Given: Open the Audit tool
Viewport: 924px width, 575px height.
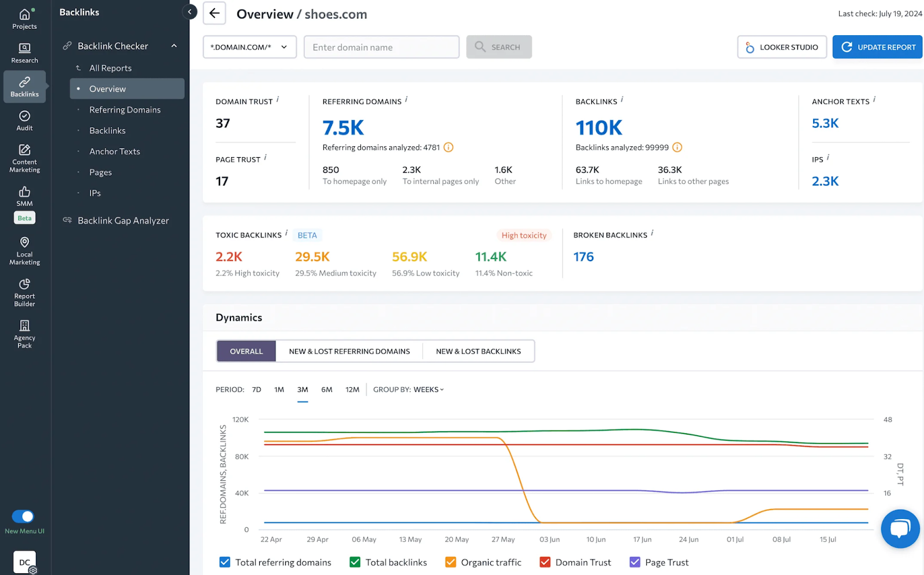Looking at the screenshot, I should click(24, 120).
